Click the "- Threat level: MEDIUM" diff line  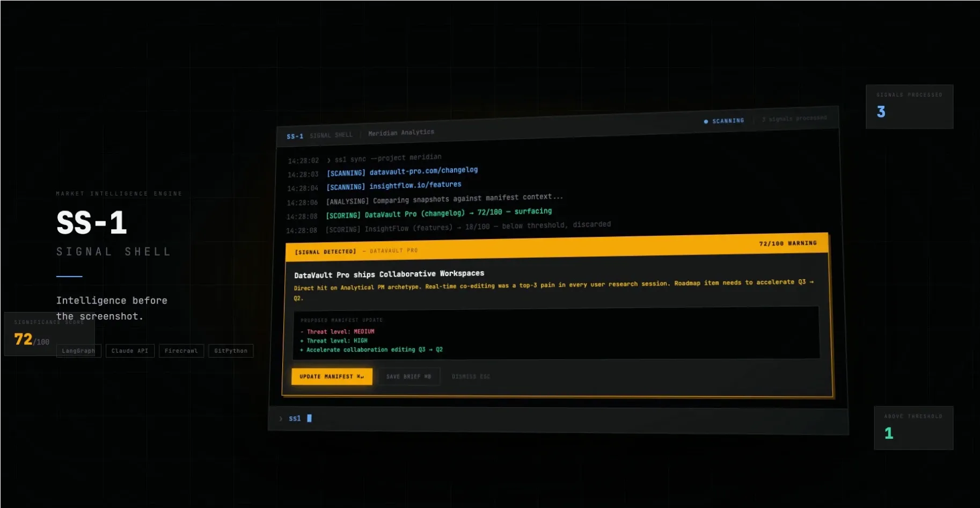[338, 332]
